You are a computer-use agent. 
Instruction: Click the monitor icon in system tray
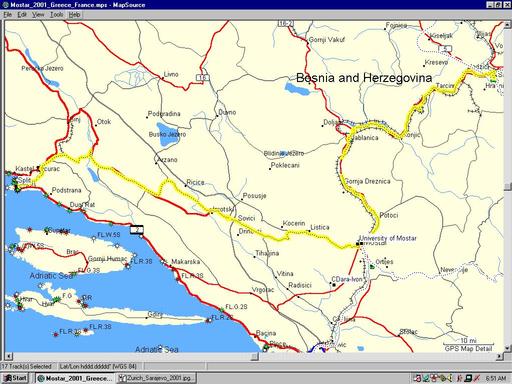tap(468, 378)
